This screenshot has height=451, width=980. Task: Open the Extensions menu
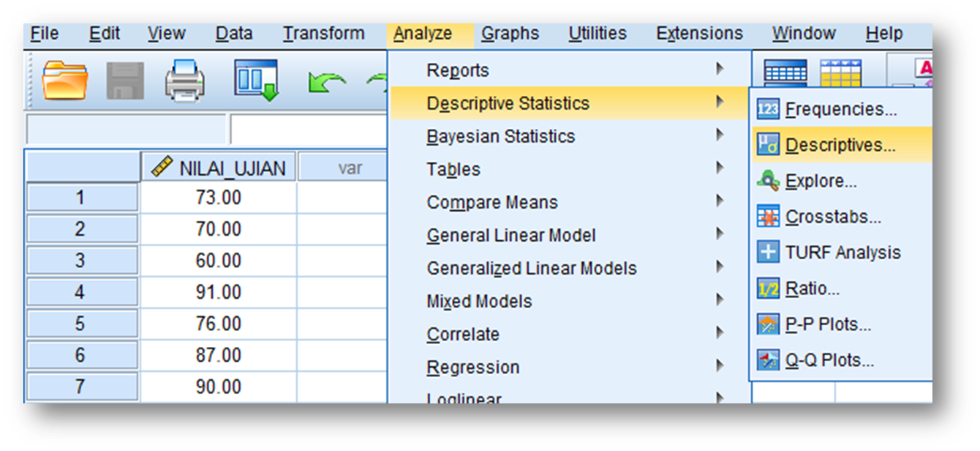(700, 34)
